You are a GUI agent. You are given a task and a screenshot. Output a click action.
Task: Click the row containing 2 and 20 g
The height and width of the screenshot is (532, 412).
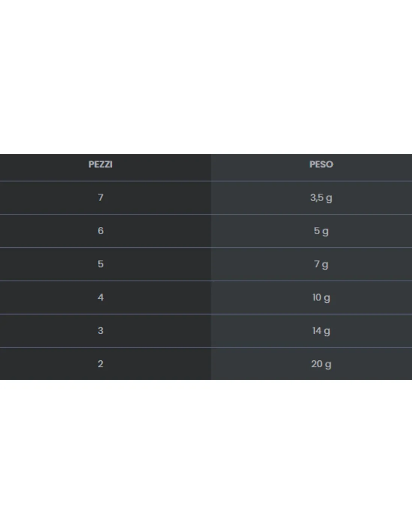(x=206, y=364)
